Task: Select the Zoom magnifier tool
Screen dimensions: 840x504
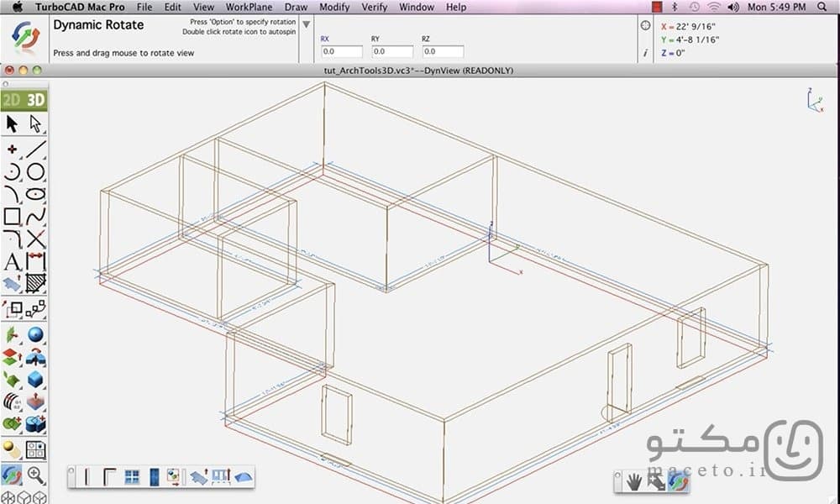Action: click(x=35, y=475)
